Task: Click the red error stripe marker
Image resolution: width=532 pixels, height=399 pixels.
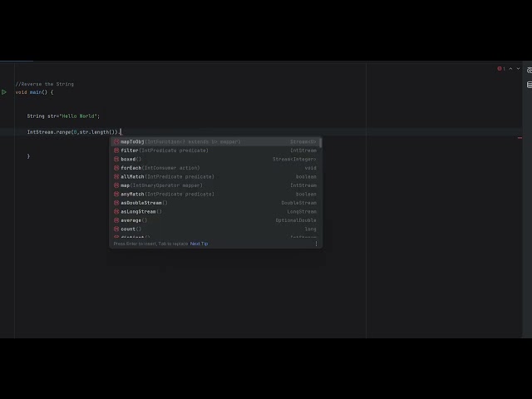Action: [x=520, y=138]
